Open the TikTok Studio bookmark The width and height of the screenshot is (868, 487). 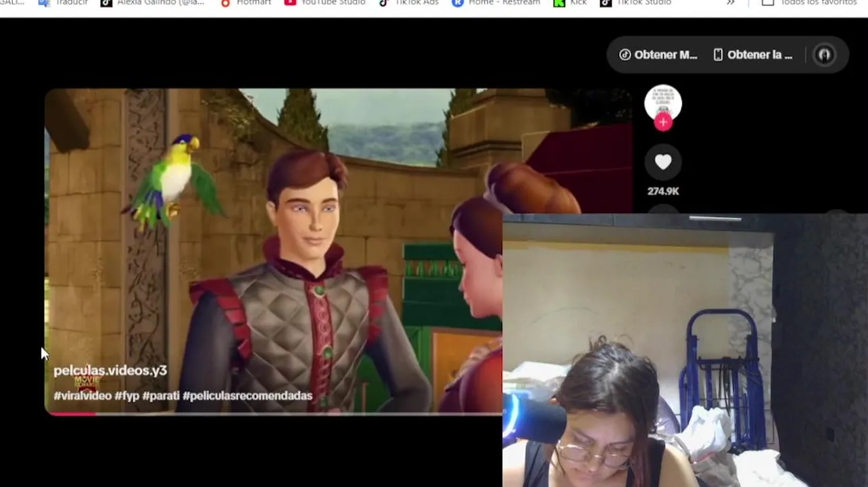click(x=635, y=3)
